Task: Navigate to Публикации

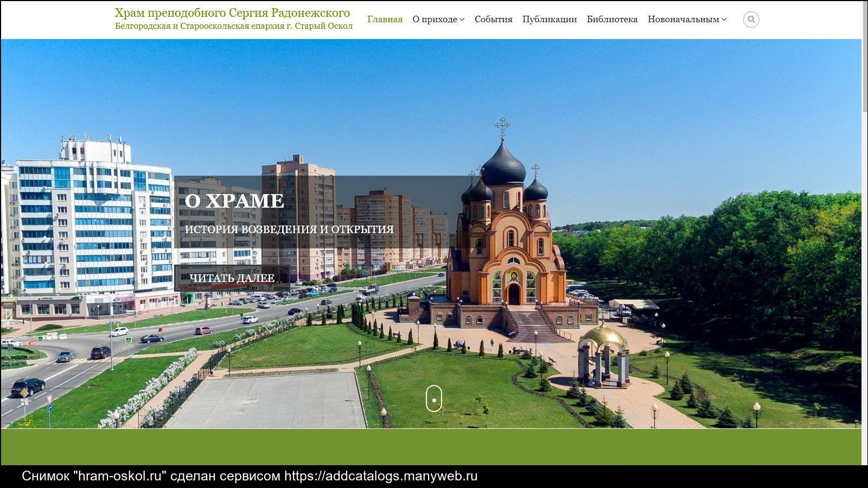Action: pos(550,20)
